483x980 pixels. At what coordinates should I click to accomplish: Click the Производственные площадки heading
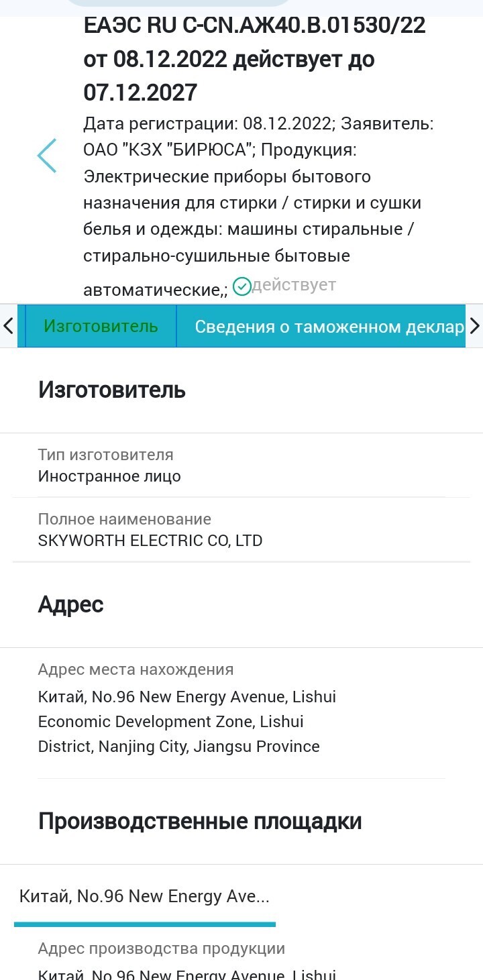click(200, 821)
